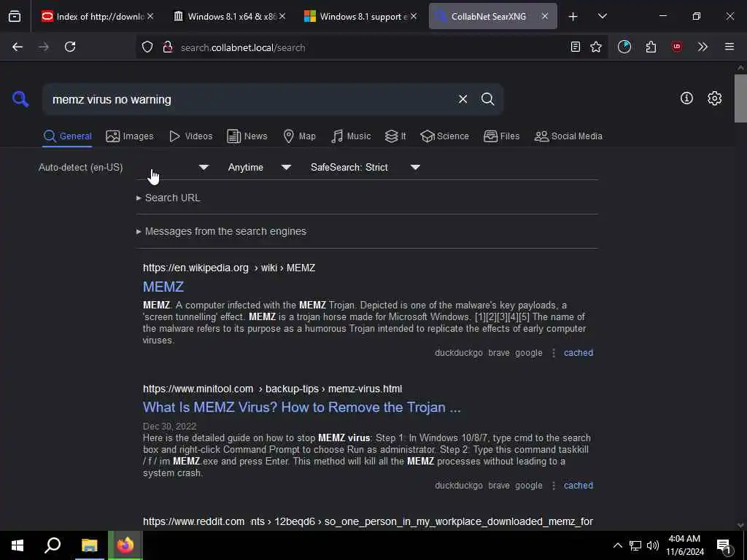Open the uBlock Origin shield icon
The width and height of the screenshot is (747, 560).
tap(676, 47)
